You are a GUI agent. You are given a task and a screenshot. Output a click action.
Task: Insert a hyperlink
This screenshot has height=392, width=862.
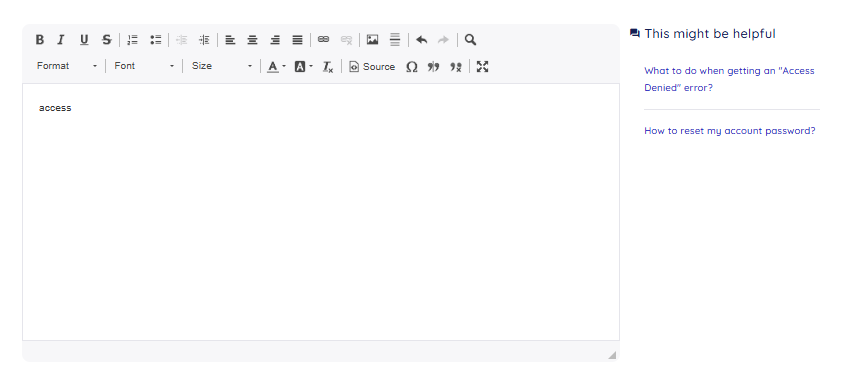[x=323, y=40]
